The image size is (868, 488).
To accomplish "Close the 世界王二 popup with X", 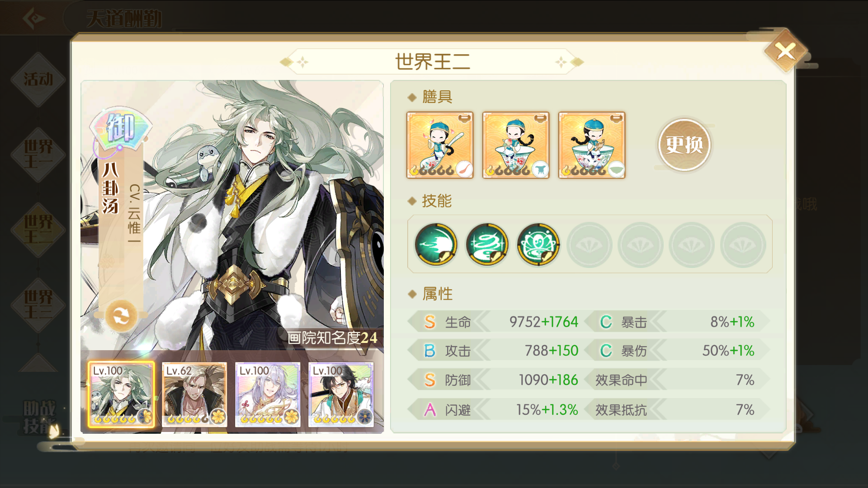I will coord(786,52).
